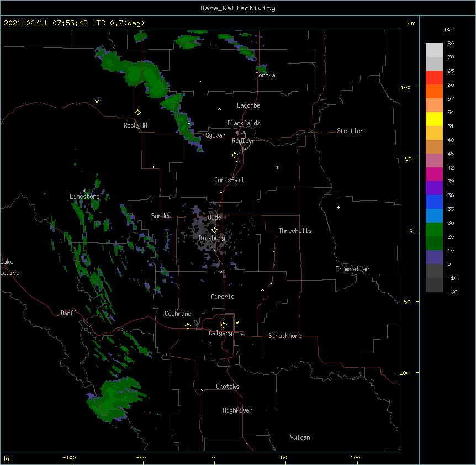Select the Drumheller label

pyautogui.click(x=352, y=269)
